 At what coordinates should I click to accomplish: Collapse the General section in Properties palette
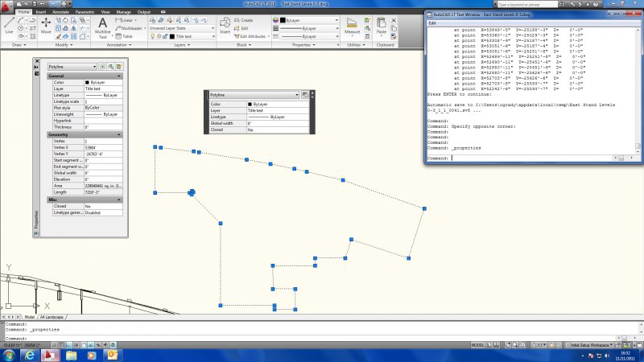[x=118, y=76]
